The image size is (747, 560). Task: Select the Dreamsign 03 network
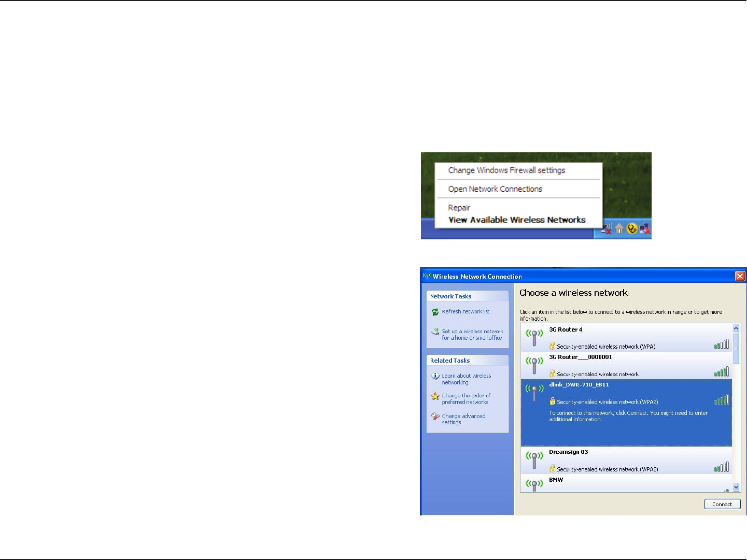[626, 461]
